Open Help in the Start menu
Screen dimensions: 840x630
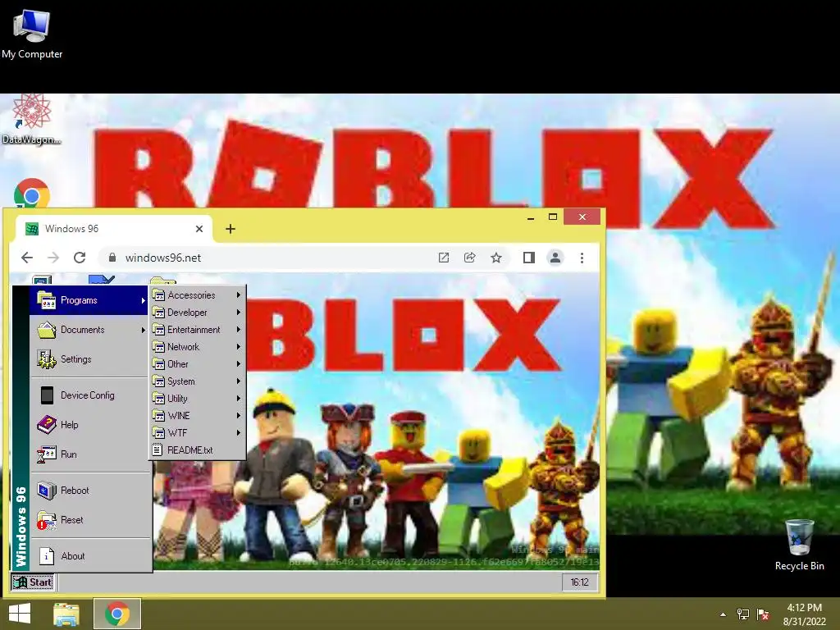pos(89,425)
